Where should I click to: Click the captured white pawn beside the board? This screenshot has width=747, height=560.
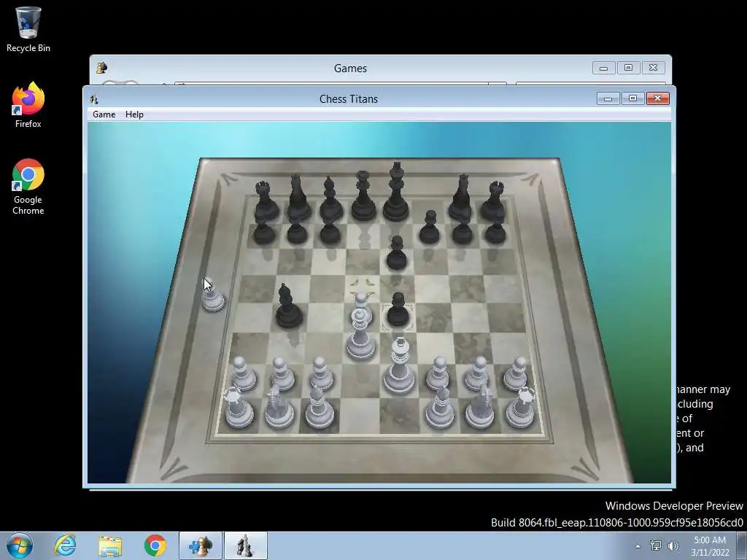212,297
